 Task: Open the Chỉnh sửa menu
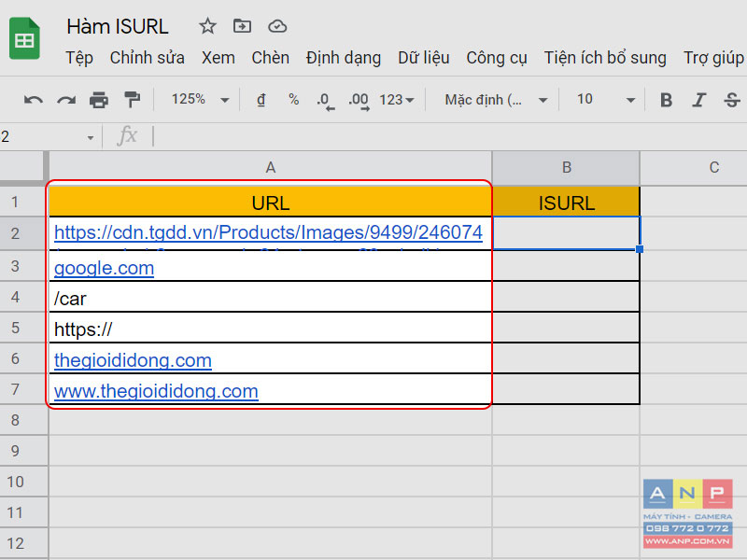148,58
